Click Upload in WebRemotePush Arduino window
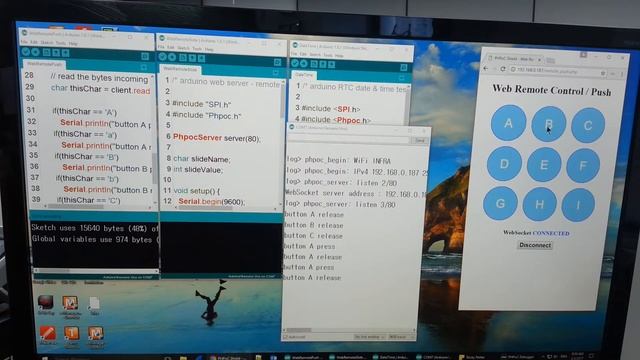640x360 pixels. click(x=36, y=52)
